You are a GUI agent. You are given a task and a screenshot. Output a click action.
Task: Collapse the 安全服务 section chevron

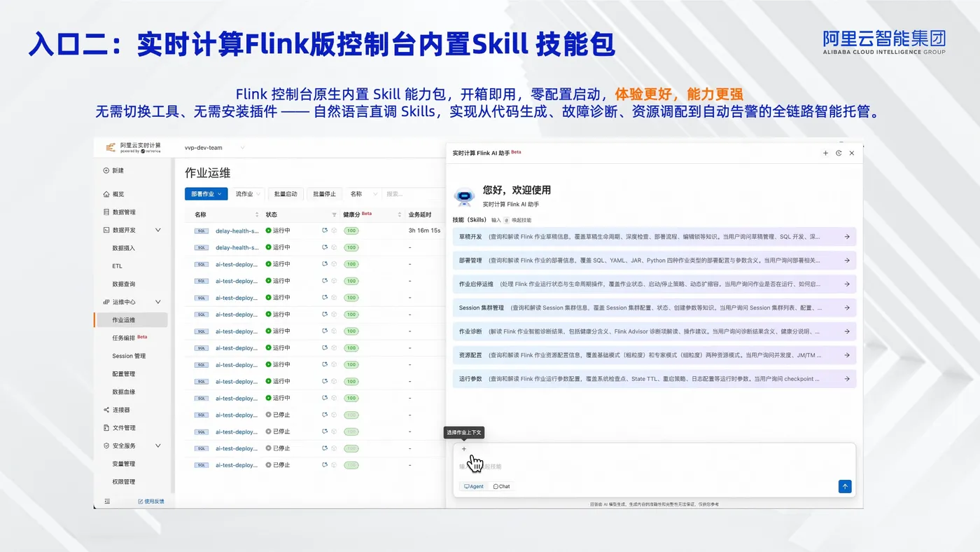[158, 446]
